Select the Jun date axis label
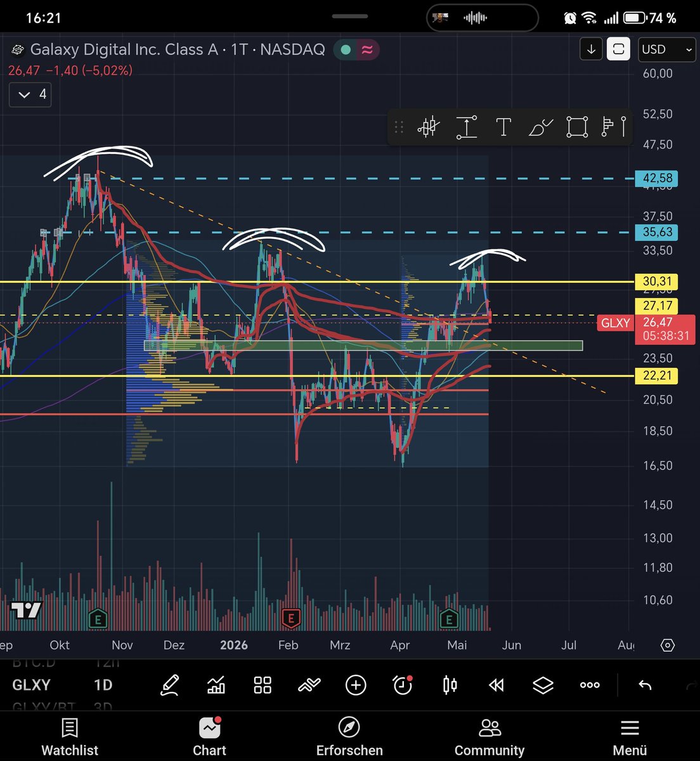700x761 pixels. [511, 646]
